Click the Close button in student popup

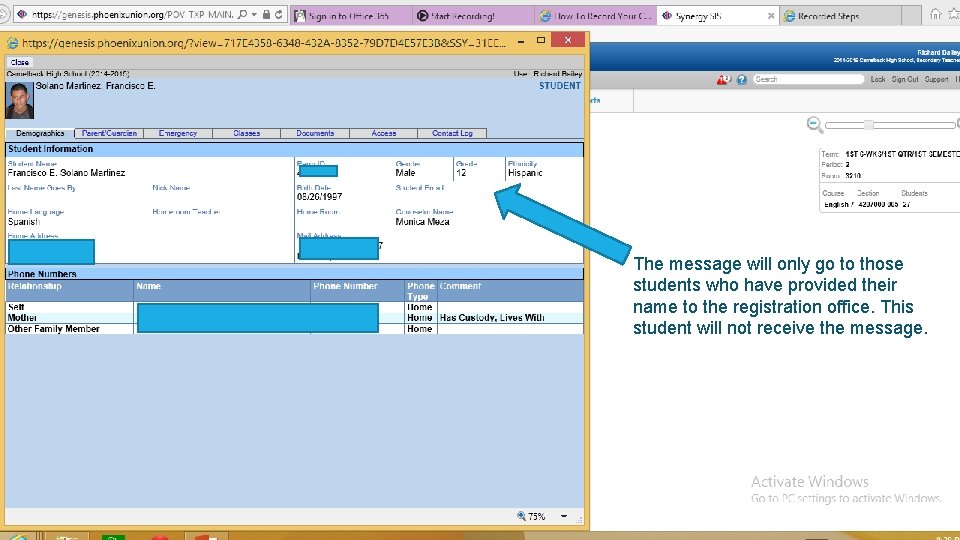click(x=20, y=62)
